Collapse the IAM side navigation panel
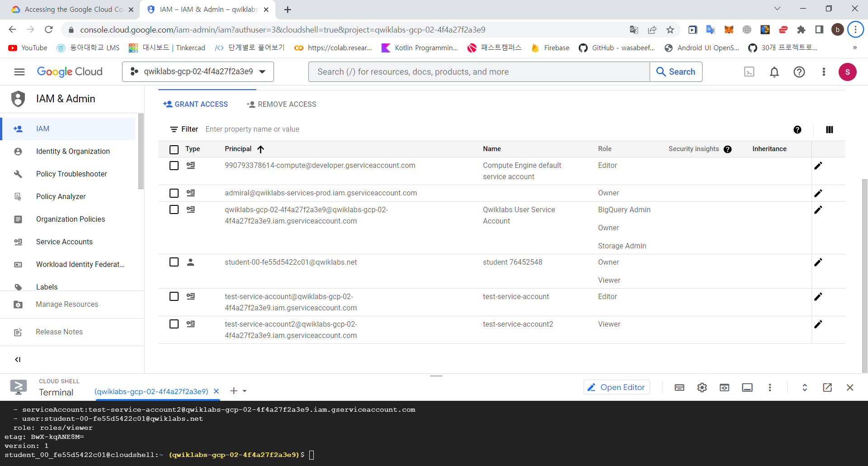868x466 pixels. click(x=18, y=359)
